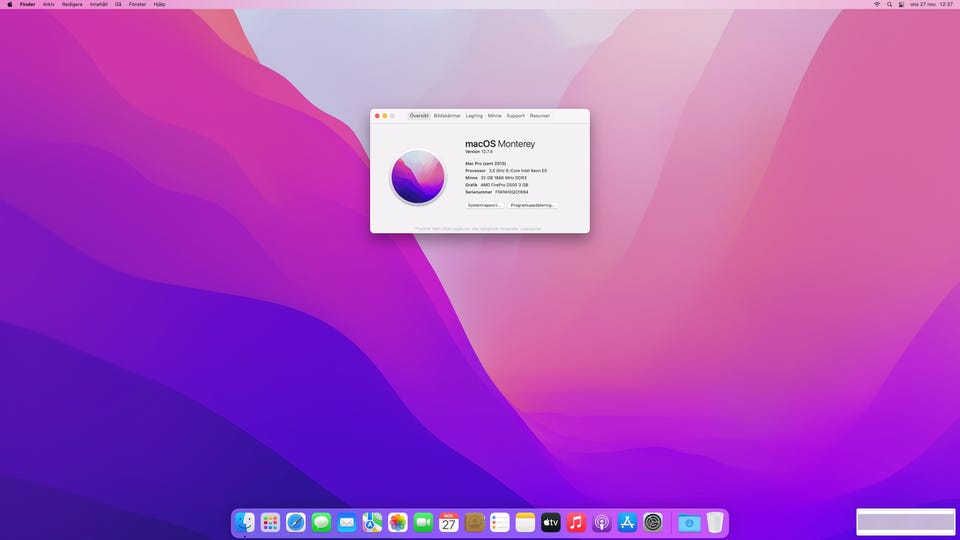Launch Apple TV from the Dock

coord(550,522)
